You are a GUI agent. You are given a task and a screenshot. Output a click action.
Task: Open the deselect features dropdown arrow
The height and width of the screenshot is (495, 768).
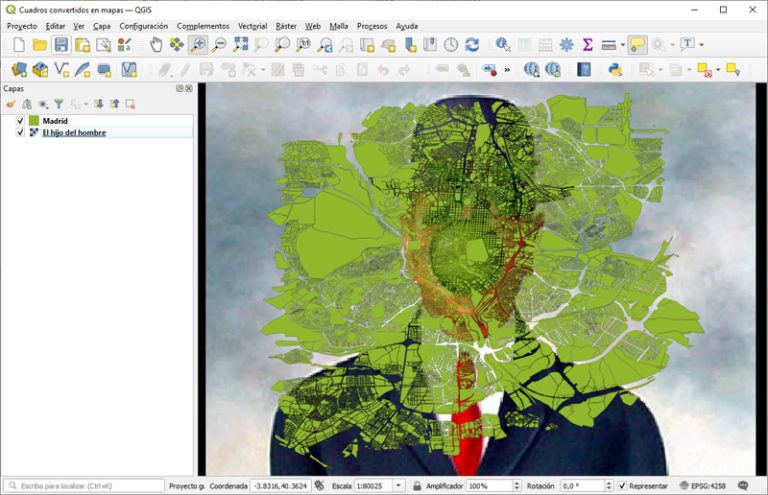(x=718, y=70)
